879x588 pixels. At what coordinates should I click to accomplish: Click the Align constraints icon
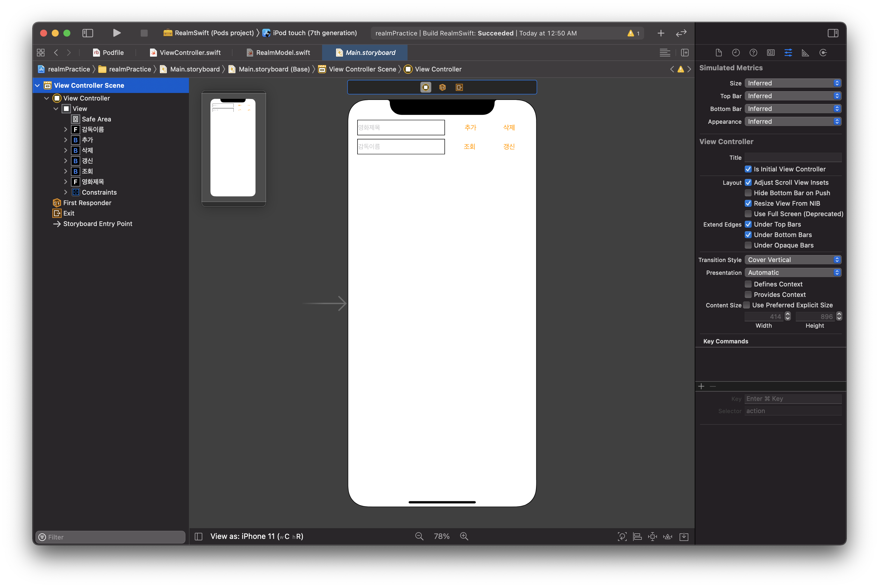point(637,537)
